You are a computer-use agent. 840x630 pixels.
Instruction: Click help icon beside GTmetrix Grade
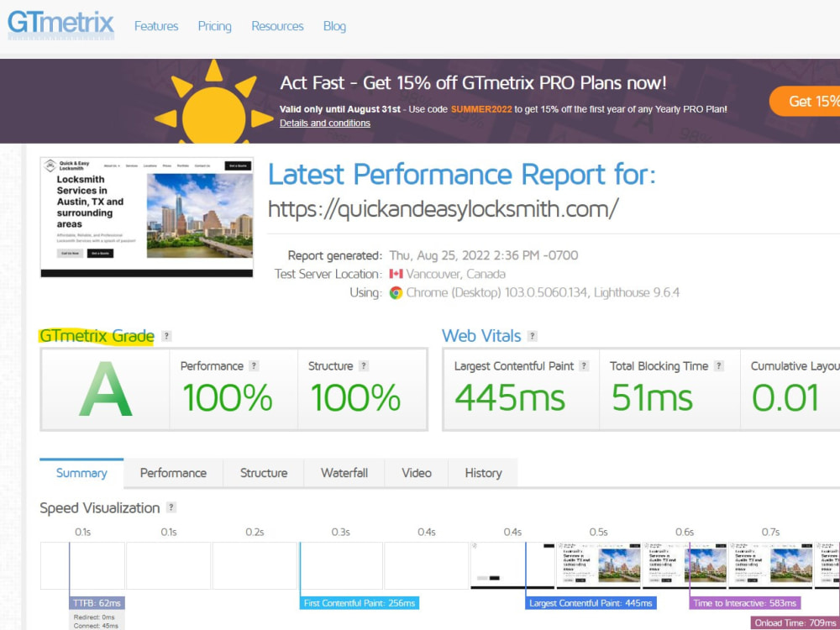[x=166, y=336]
